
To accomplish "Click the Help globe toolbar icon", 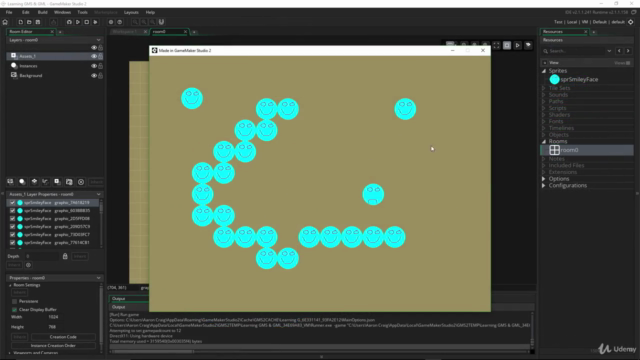I will click(120, 22).
